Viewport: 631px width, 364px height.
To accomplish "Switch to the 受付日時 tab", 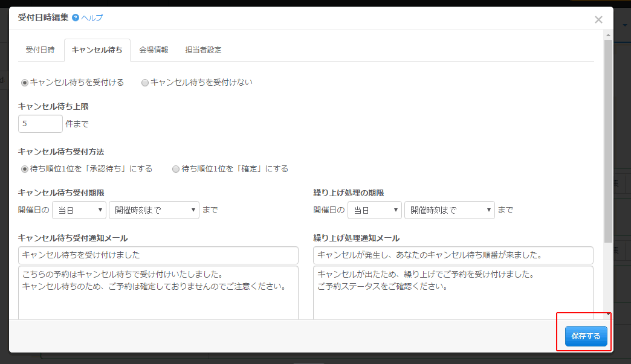I will pyautogui.click(x=40, y=50).
